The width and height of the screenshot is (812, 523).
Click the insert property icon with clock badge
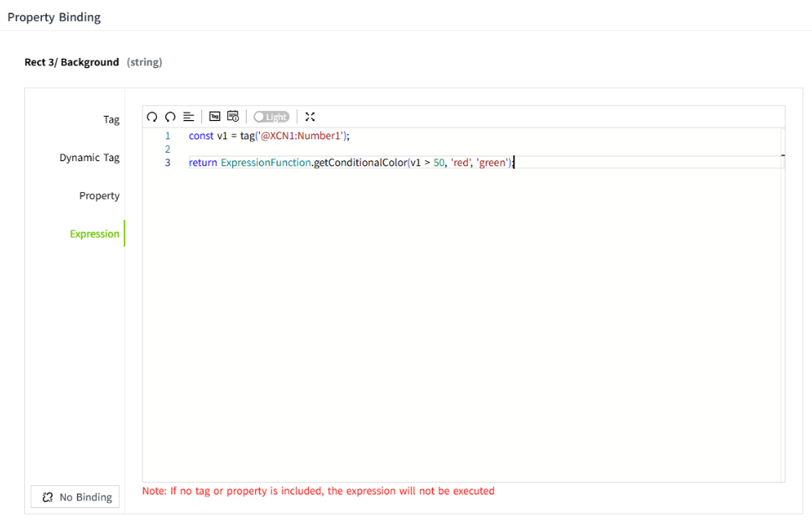pos(233,117)
